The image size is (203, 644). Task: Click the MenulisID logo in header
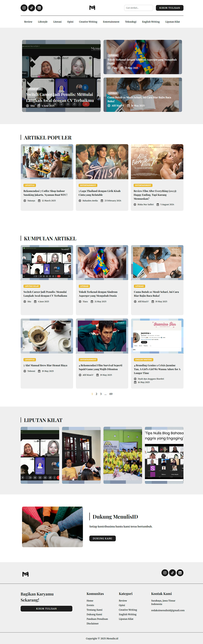92,8
